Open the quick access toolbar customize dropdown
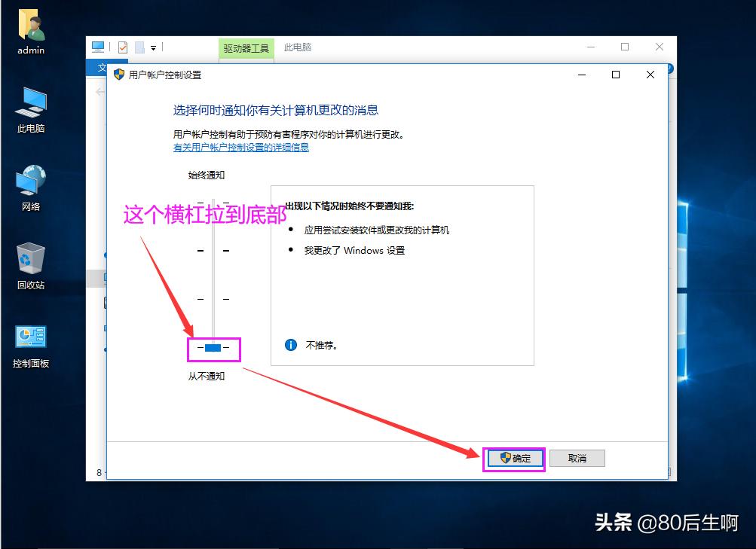Screen dimensions: 756x549 point(153,47)
